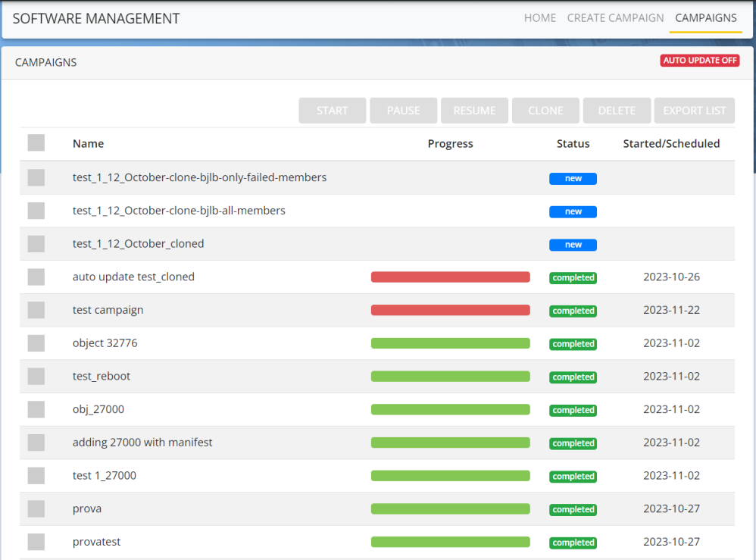756x560 pixels.
Task: Select checkbox for test_1_12_October_cloned campaign
Action: click(x=36, y=244)
